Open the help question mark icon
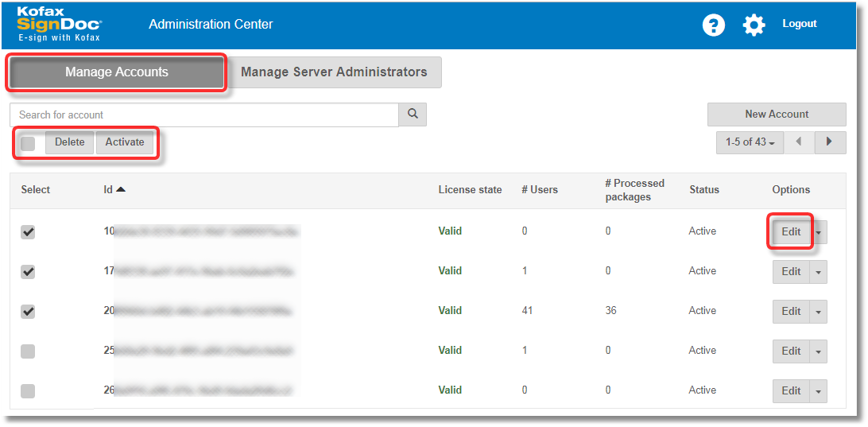 click(714, 25)
